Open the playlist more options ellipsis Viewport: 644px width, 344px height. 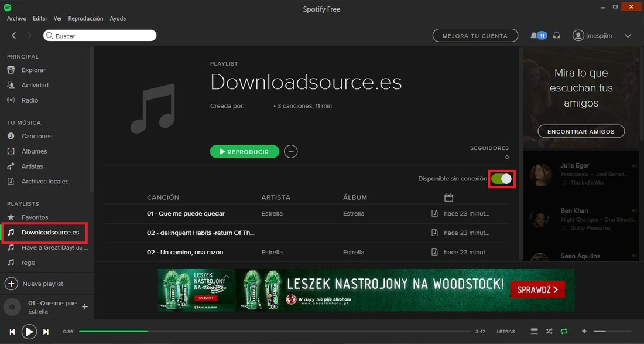click(x=291, y=152)
